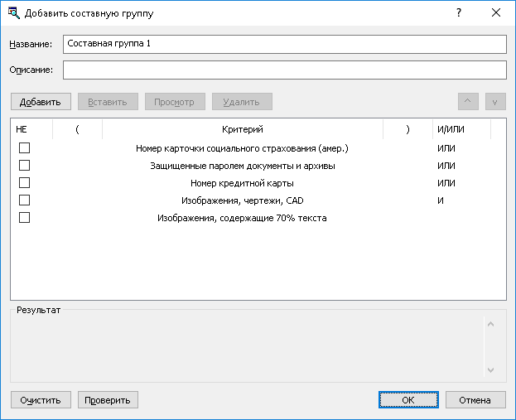
Task: Confirm the dialog with OK
Action: point(408,400)
